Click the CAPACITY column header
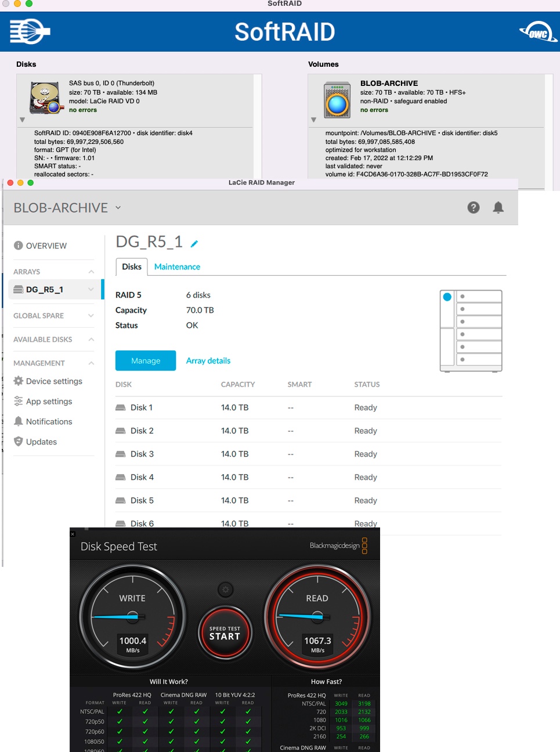Image resolution: width=560 pixels, height=752 pixels. tap(238, 385)
